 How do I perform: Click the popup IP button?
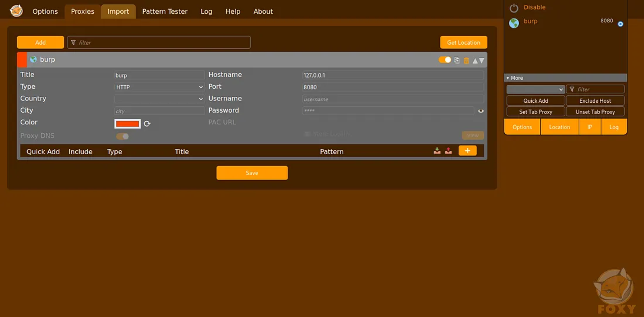click(x=590, y=127)
